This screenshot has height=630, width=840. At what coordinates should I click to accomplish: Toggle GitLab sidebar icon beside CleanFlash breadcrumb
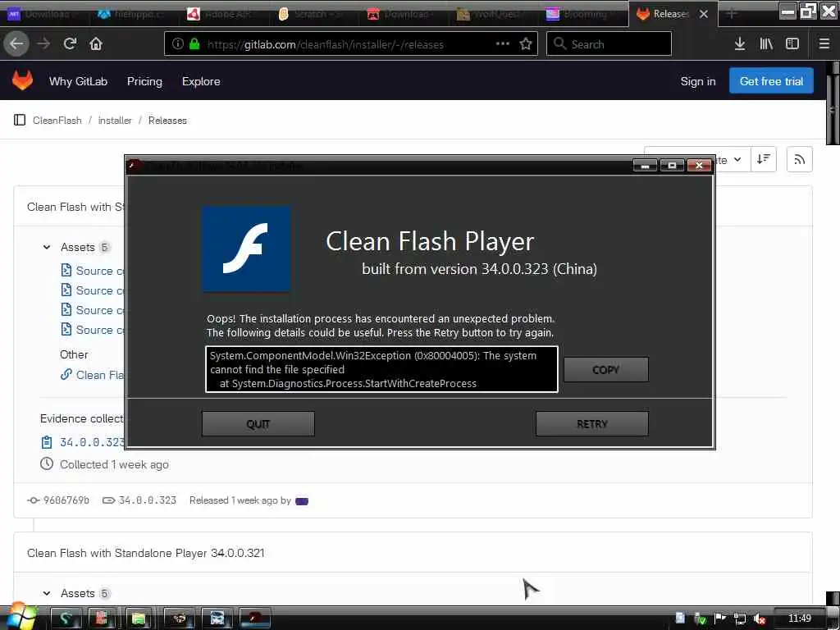point(20,120)
